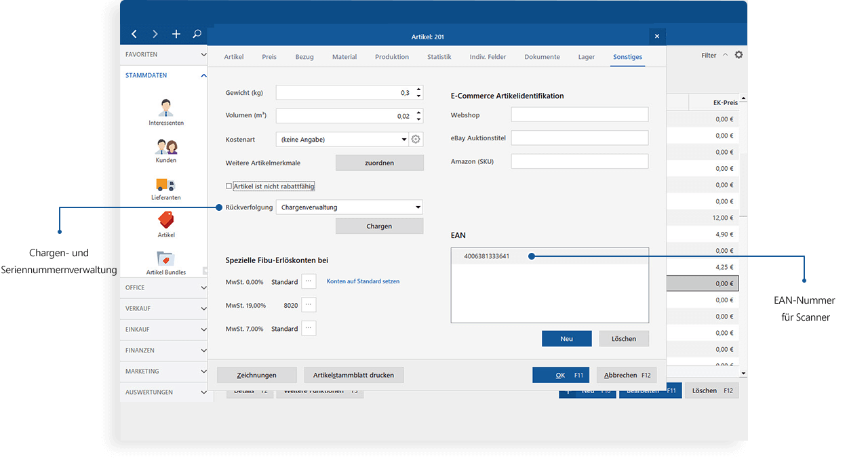The image size is (868, 463).
Task: Click Löschen F12 in background list window
Action: (x=711, y=390)
